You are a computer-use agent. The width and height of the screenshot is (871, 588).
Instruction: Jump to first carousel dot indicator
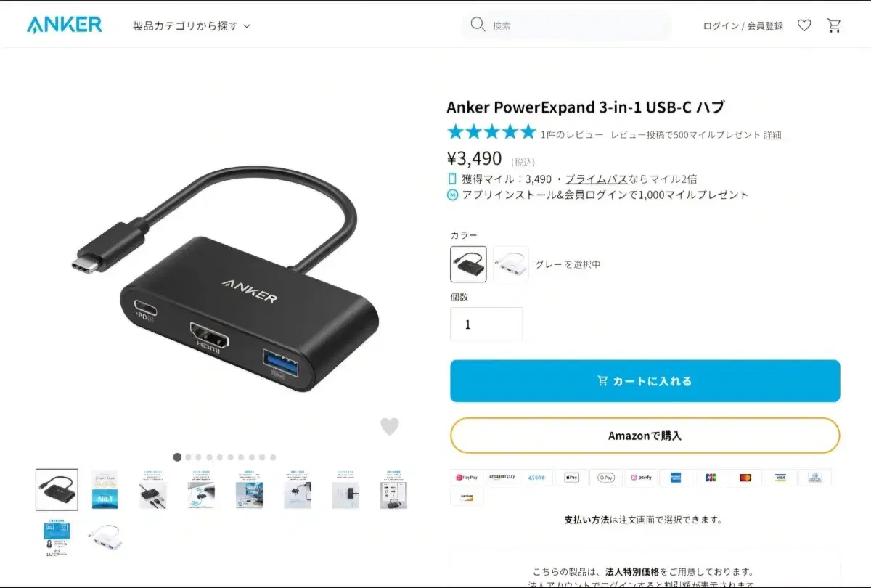point(177,457)
